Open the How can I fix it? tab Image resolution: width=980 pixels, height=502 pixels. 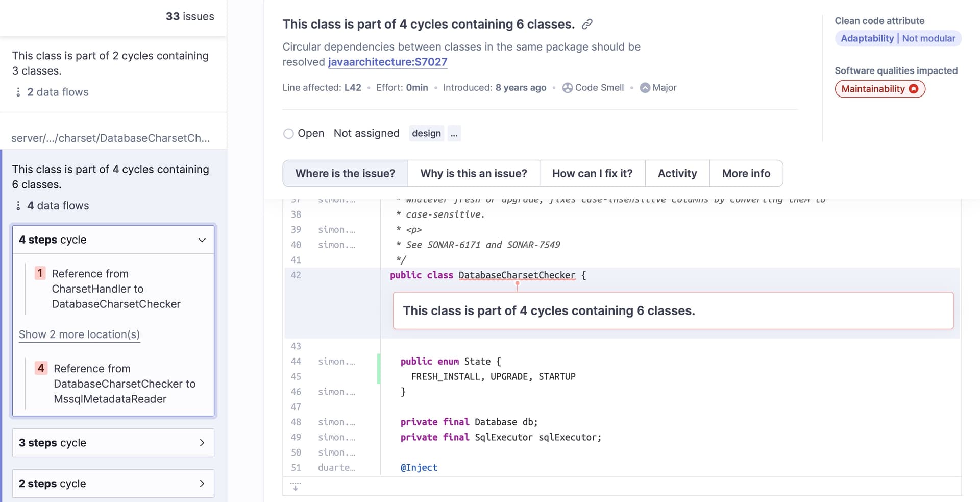coord(592,173)
